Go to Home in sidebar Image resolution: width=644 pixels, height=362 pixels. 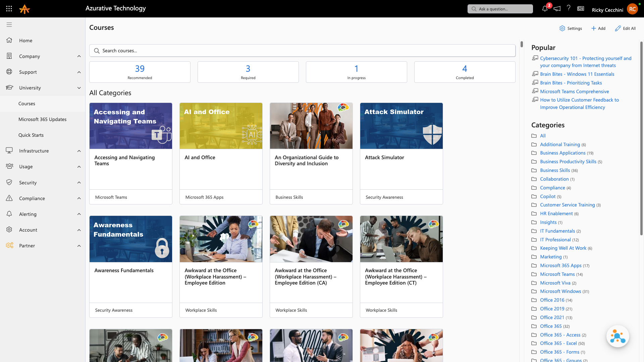(x=43, y=41)
